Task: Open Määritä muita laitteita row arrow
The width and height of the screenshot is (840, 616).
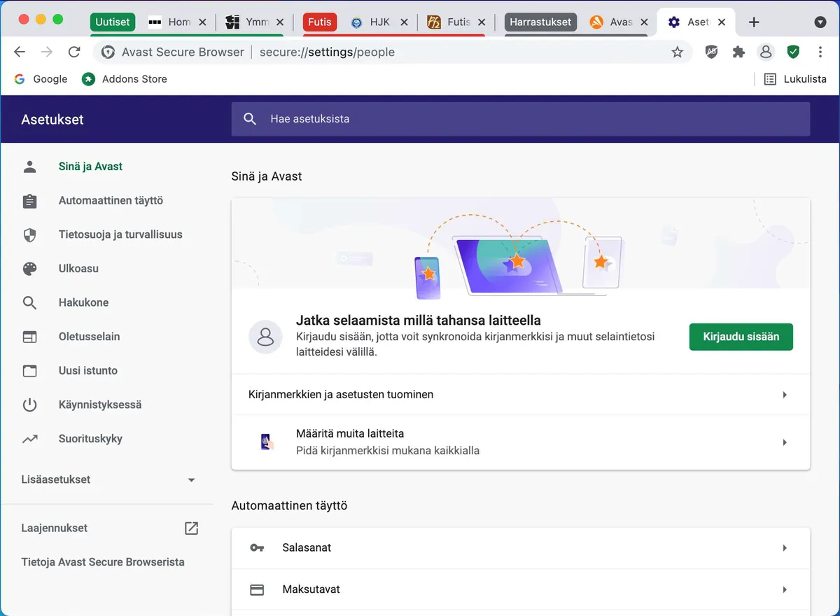Action: coord(785,442)
